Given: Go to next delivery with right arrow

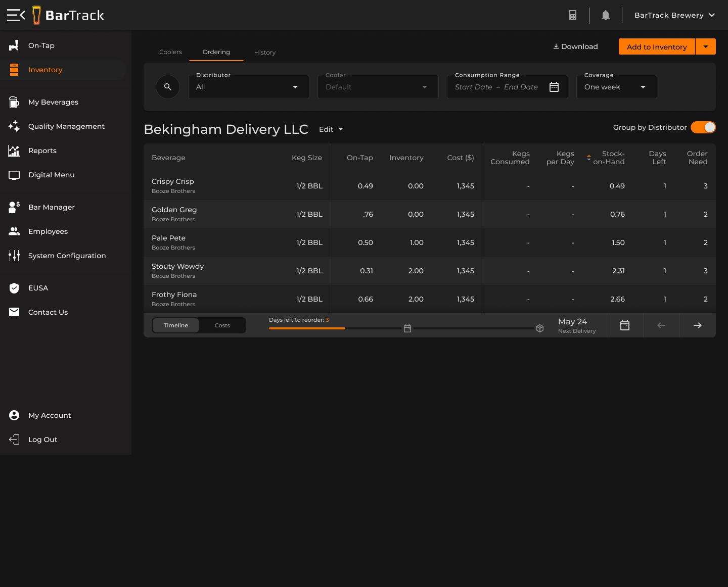Looking at the screenshot, I should click(x=698, y=325).
